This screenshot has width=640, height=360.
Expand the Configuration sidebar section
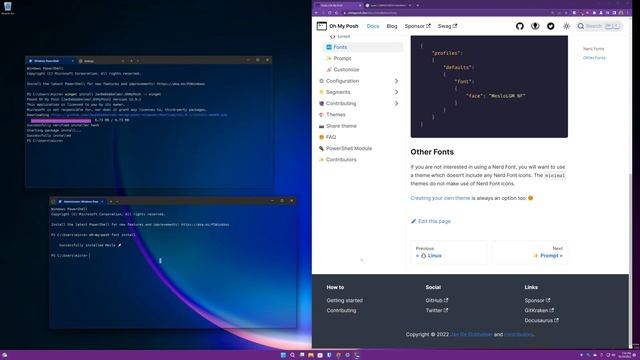pos(359,81)
